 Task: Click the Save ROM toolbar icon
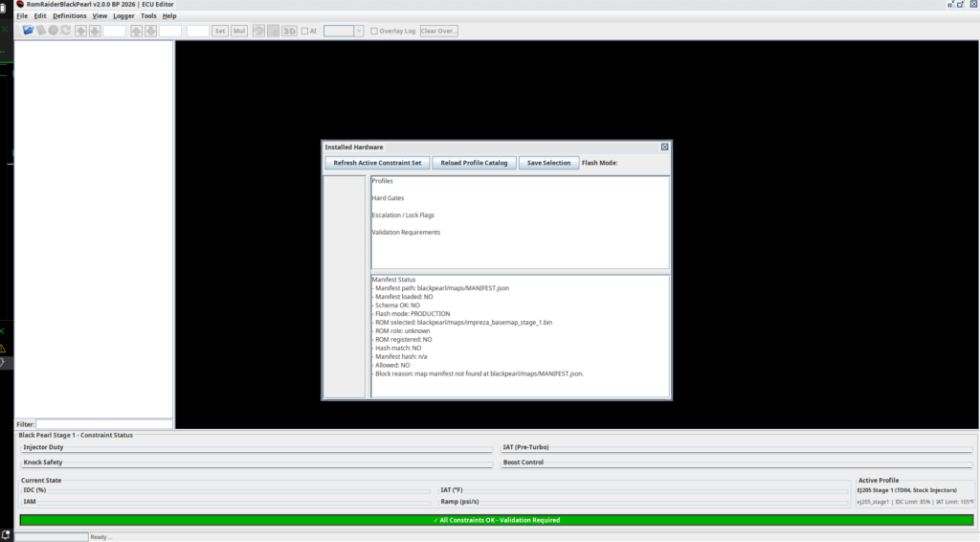40,31
